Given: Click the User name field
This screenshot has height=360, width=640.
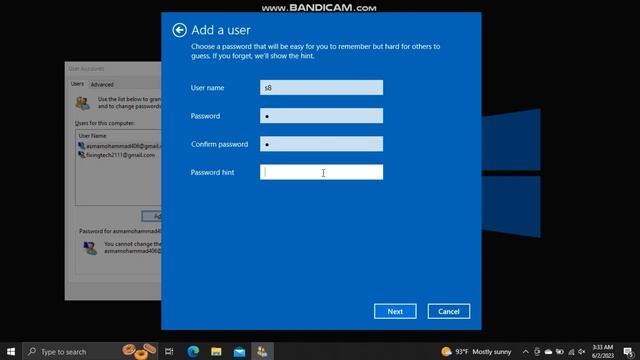Looking at the screenshot, I should (321, 88).
